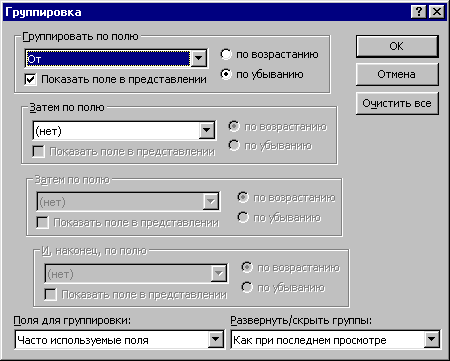Viewport: 450px width, 361px height.
Task: Choose 'по убыванию' in first 'Затем по полю' section
Action: [x=234, y=145]
